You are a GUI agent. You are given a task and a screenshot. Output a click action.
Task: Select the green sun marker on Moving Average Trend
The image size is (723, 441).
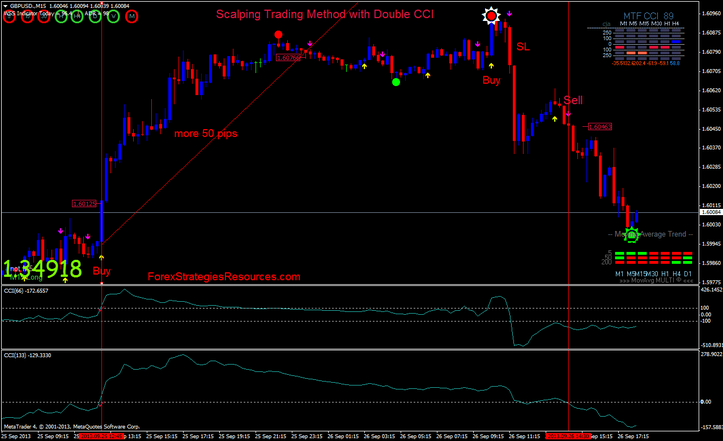coord(631,235)
